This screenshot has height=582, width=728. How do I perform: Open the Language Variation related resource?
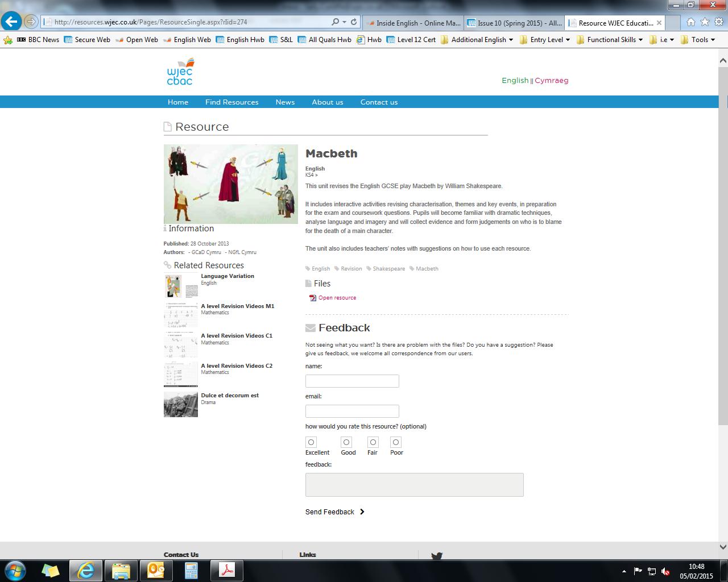[x=227, y=276]
